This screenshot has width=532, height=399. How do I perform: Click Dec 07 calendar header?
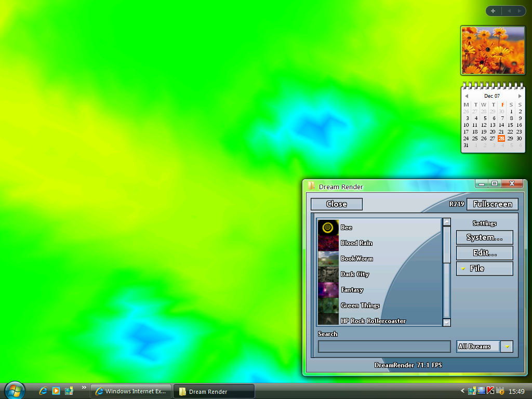492,96
